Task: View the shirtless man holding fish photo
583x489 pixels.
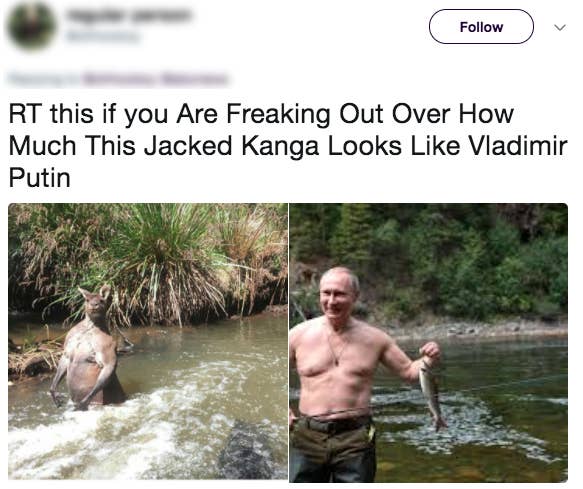Action: tap(429, 342)
